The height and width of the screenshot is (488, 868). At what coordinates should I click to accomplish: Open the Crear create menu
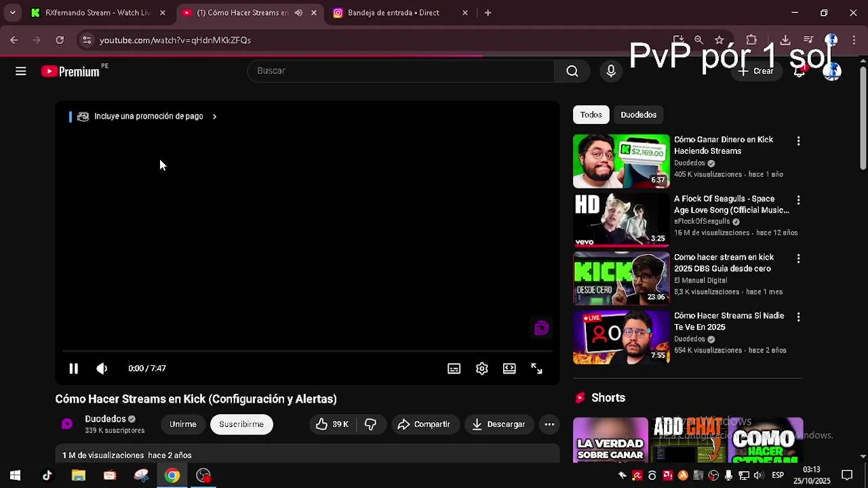(x=756, y=71)
